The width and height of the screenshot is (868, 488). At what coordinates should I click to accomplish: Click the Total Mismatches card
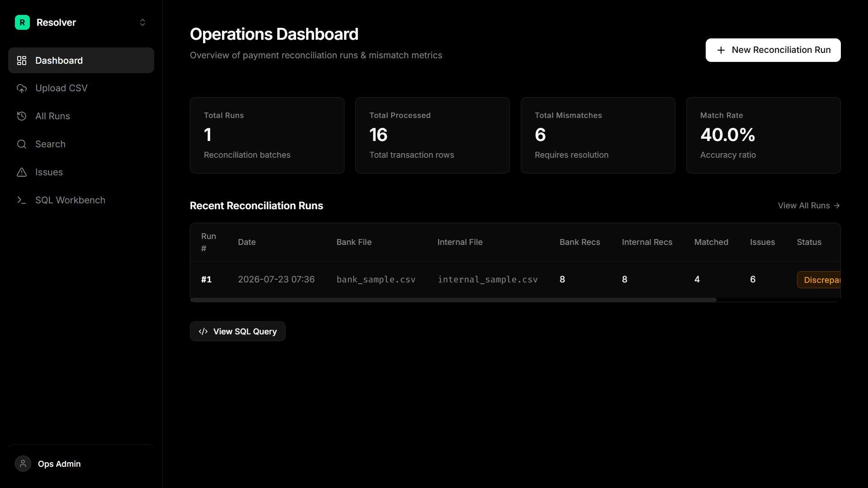[598, 135]
